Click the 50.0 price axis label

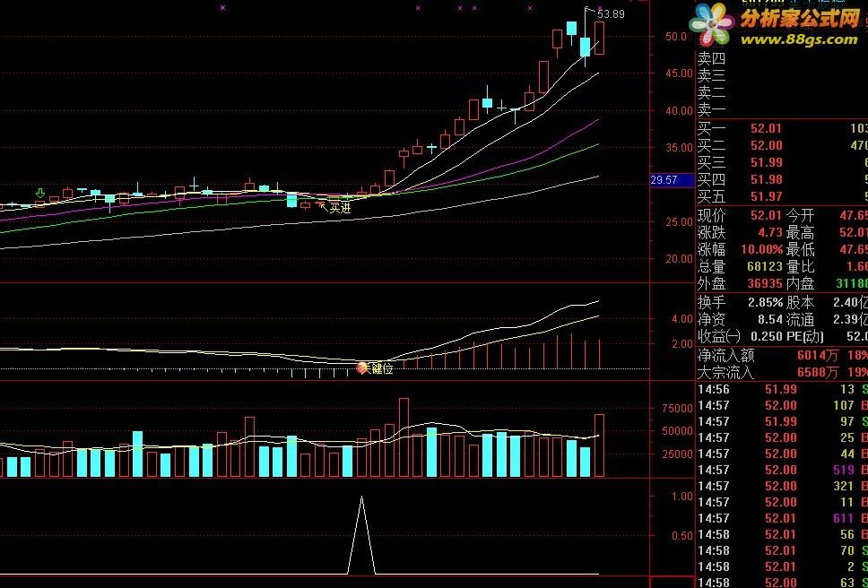point(676,37)
